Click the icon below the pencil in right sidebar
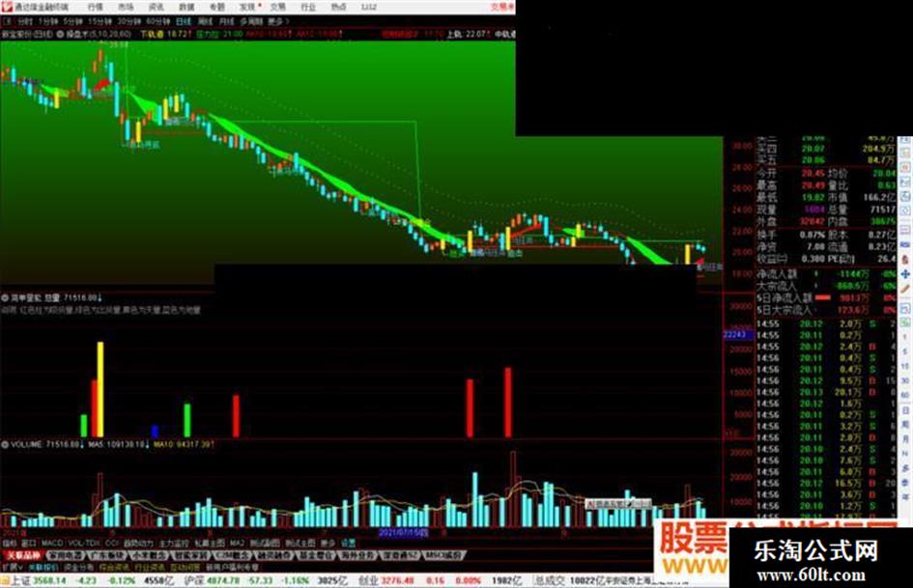The image size is (913, 588). tap(905, 307)
